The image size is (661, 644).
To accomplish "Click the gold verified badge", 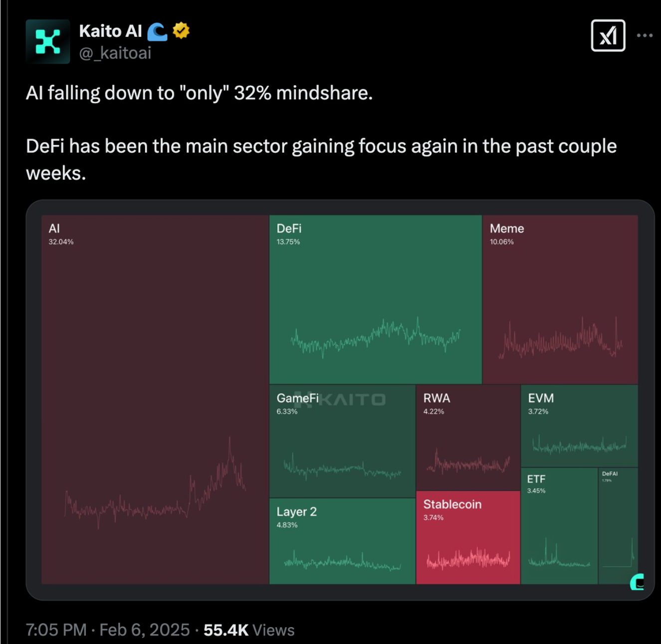I will (x=181, y=31).
